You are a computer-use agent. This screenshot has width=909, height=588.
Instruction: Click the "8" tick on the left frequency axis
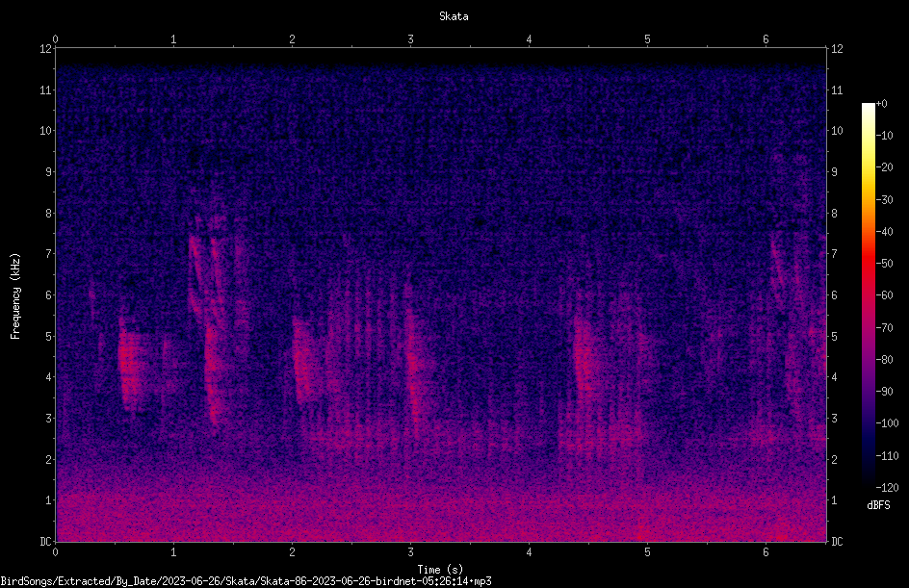coord(48,214)
